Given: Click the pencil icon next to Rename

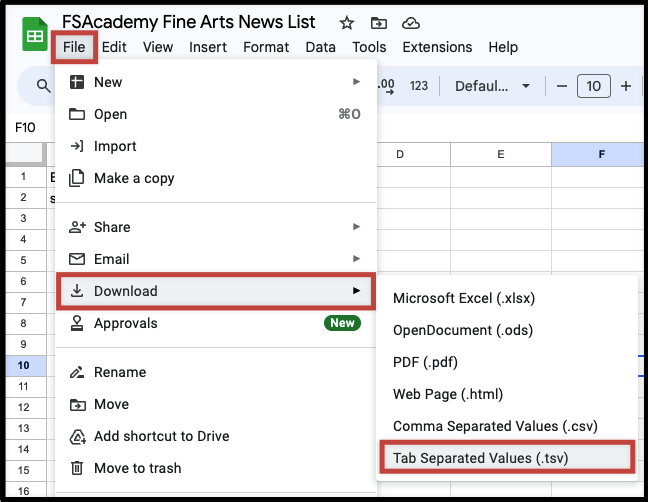Looking at the screenshot, I should click(77, 372).
